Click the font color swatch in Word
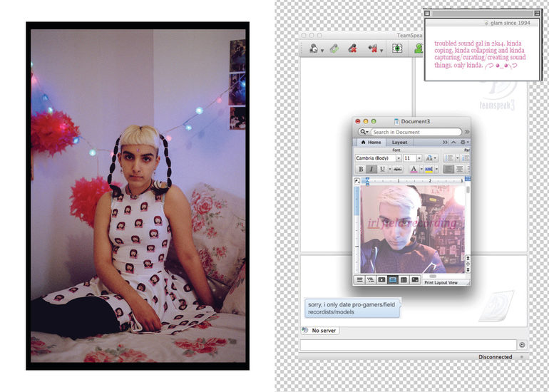 (414, 170)
